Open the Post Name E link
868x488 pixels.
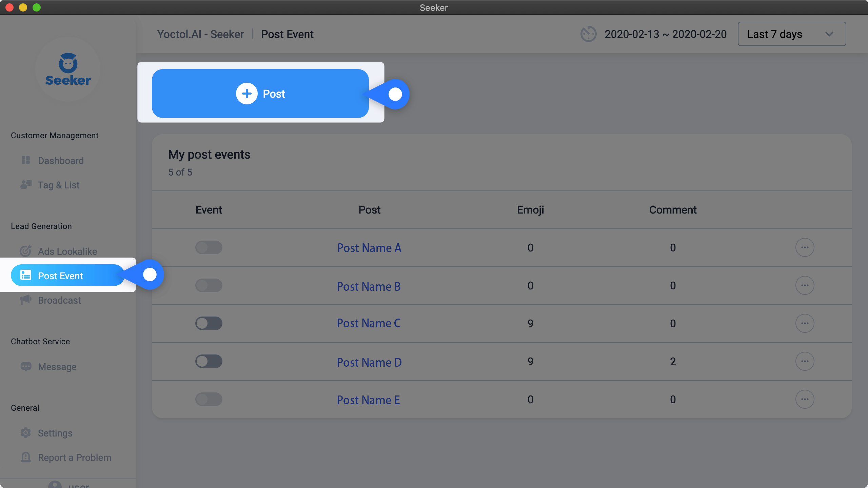coord(369,400)
